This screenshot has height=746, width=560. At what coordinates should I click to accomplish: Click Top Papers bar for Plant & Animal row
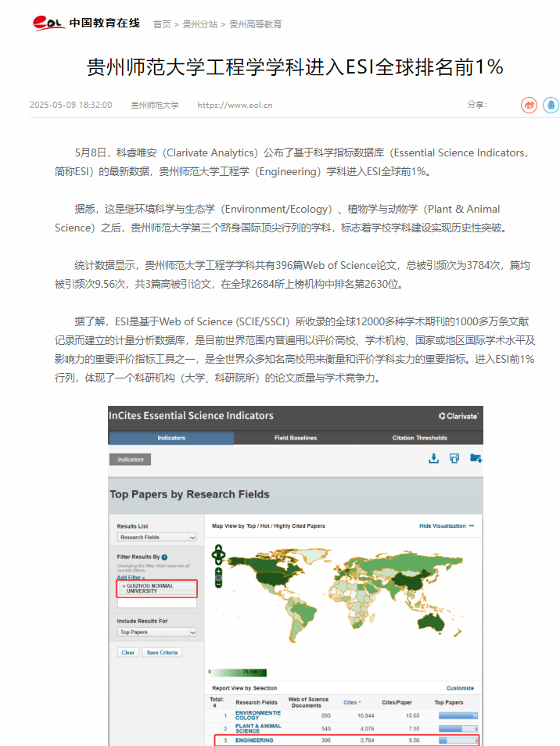coord(458,728)
